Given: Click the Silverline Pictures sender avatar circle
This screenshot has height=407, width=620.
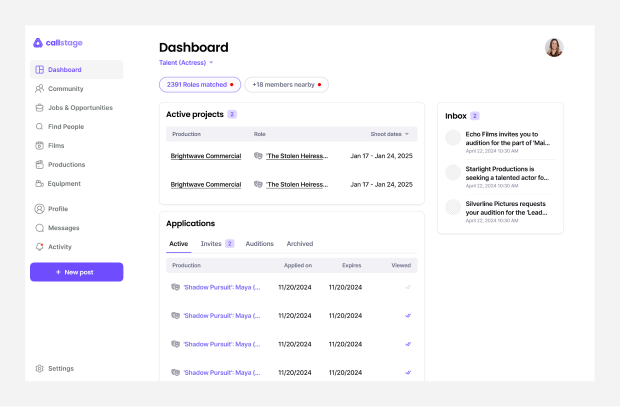Looking at the screenshot, I should point(453,207).
